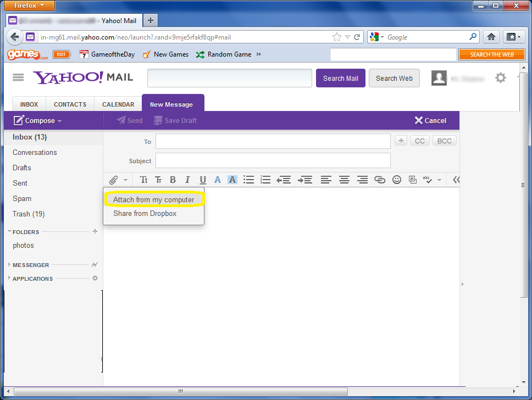Switch to the CONTACTS tab
Image resolution: width=532 pixels, height=400 pixels.
70,104
